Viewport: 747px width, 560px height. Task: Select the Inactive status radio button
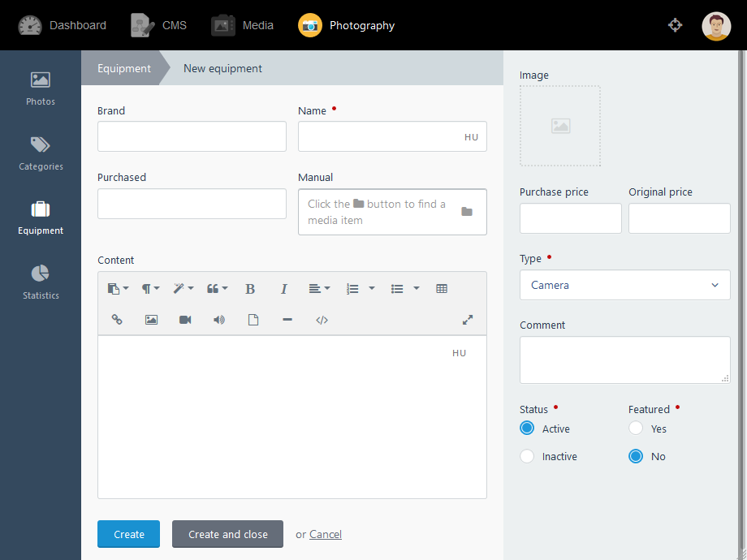click(527, 456)
